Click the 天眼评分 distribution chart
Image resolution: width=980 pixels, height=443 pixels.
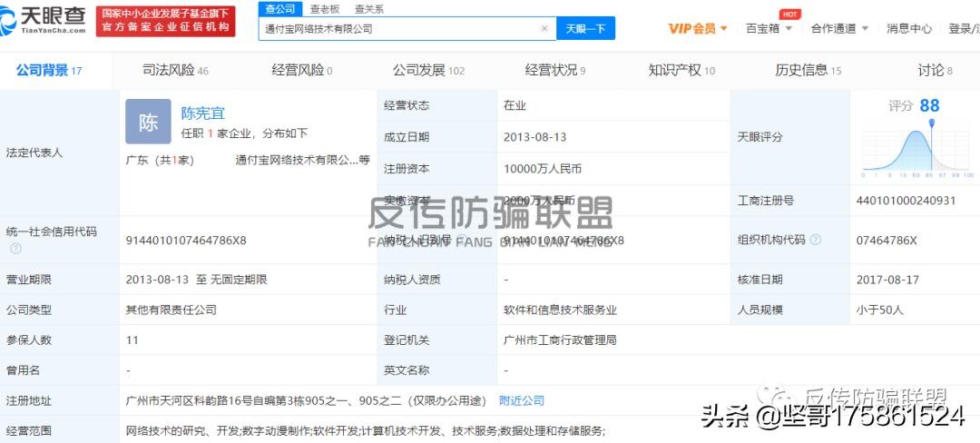point(917,148)
